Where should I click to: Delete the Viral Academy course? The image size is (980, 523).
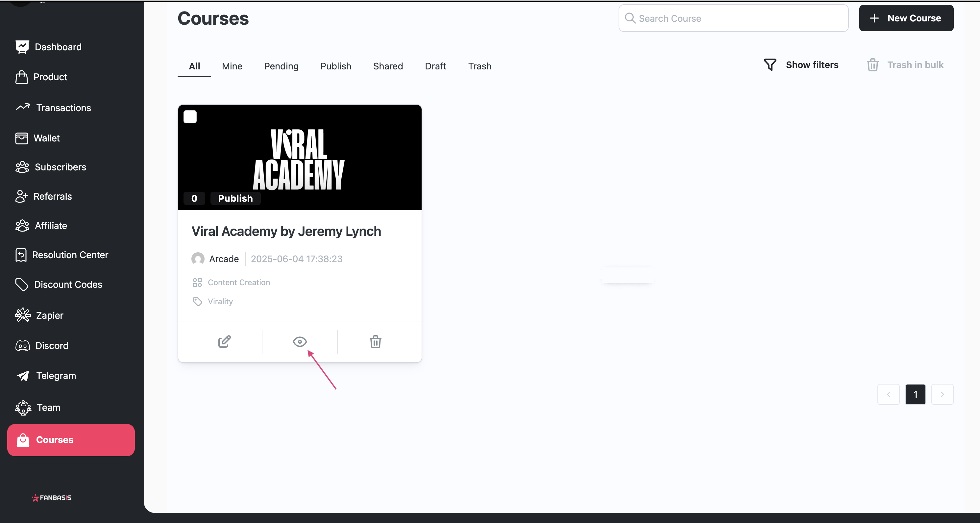pos(376,341)
